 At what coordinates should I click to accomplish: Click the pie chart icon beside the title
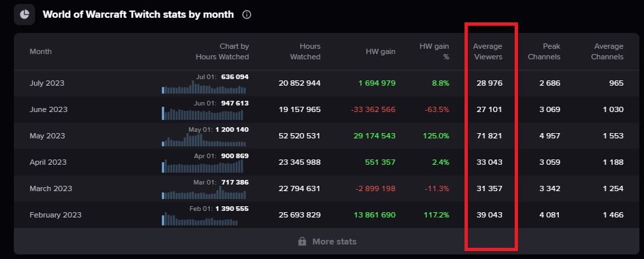click(24, 14)
